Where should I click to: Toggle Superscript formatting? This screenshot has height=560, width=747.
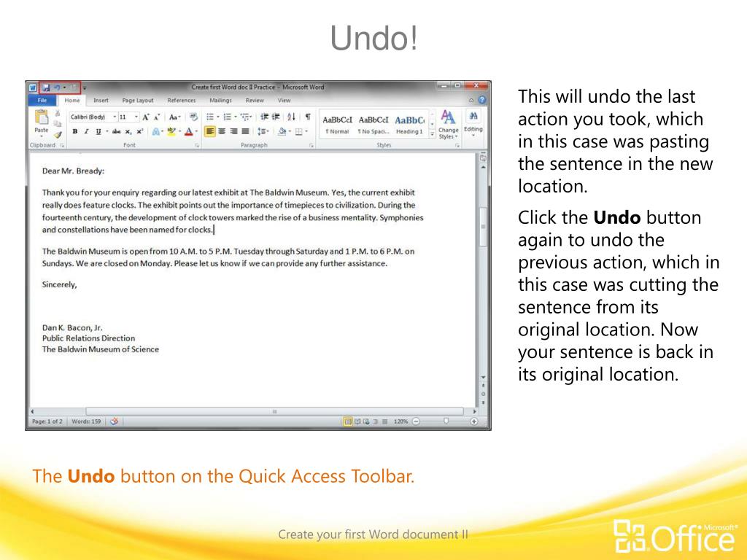coord(139,131)
